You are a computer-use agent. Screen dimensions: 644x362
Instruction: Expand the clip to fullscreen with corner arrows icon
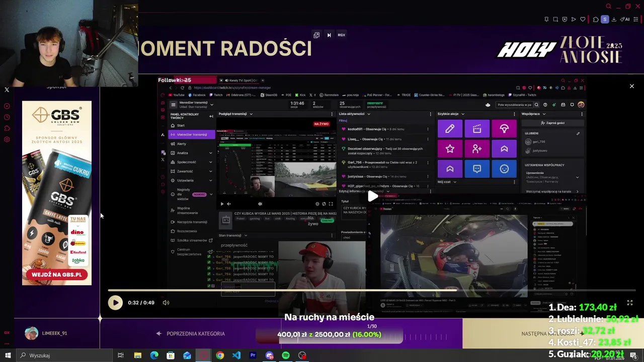[630, 303]
